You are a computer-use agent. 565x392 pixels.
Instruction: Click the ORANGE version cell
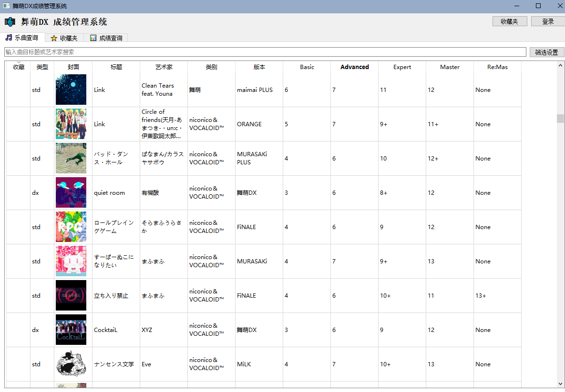tap(259, 124)
